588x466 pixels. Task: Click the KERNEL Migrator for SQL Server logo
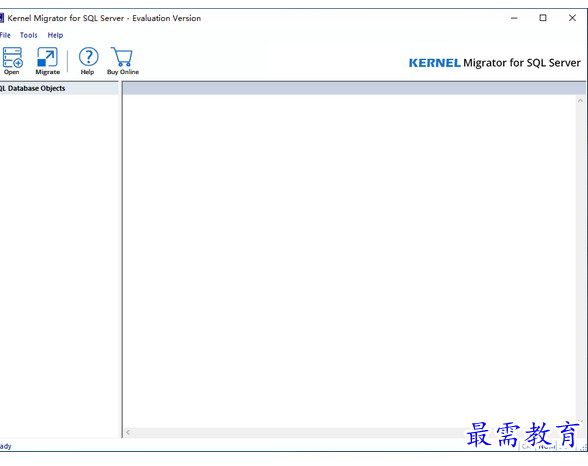click(494, 63)
